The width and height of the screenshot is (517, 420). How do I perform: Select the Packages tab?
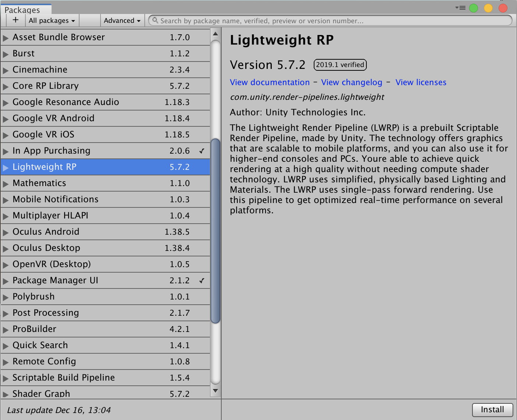point(22,10)
